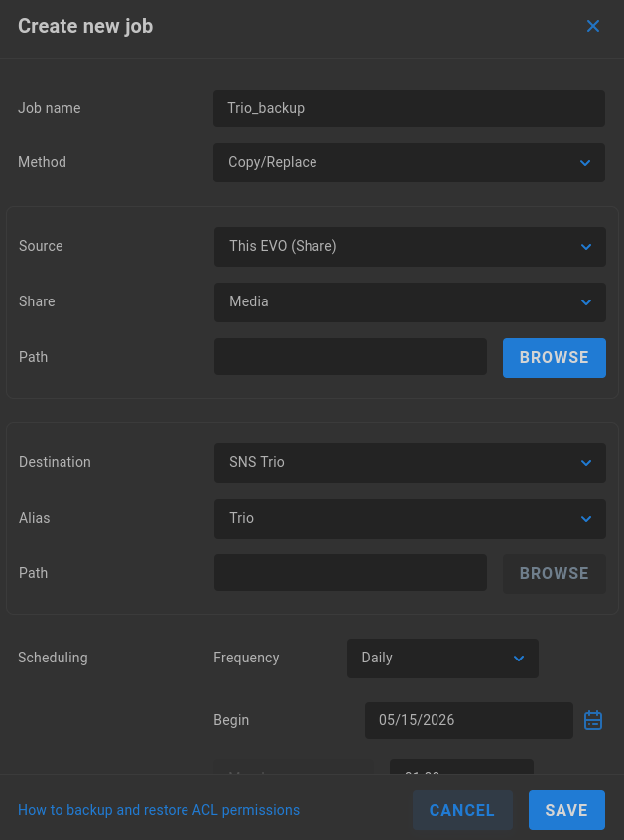Click the Create new job title
This screenshot has height=840, width=624.
click(x=85, y=26)
